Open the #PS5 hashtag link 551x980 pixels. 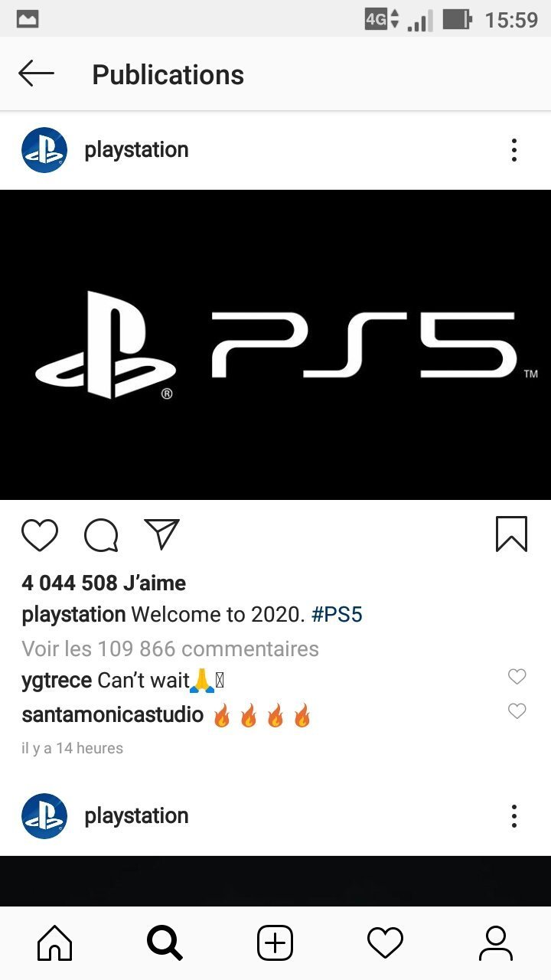(337, 615)
